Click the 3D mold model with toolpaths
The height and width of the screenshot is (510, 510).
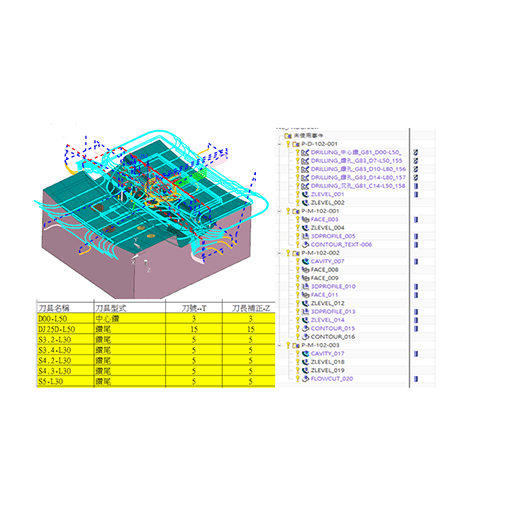coord(151,213)
